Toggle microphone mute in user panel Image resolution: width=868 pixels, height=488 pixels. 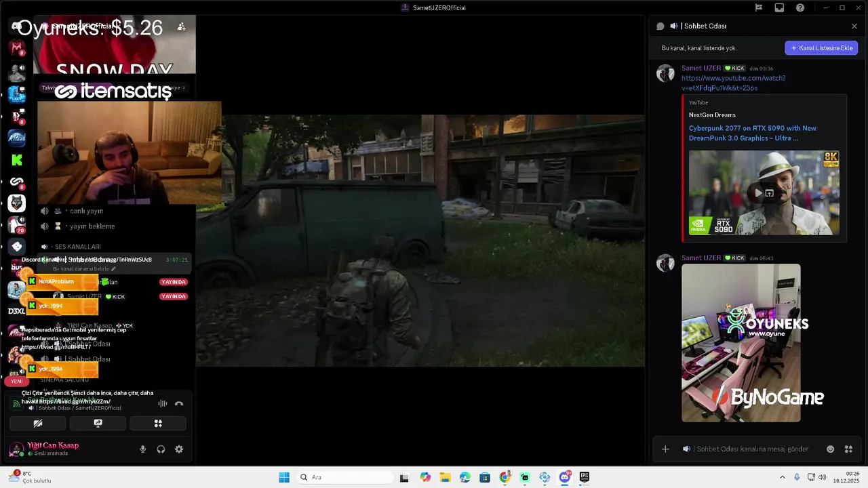[x=142, y=449]
